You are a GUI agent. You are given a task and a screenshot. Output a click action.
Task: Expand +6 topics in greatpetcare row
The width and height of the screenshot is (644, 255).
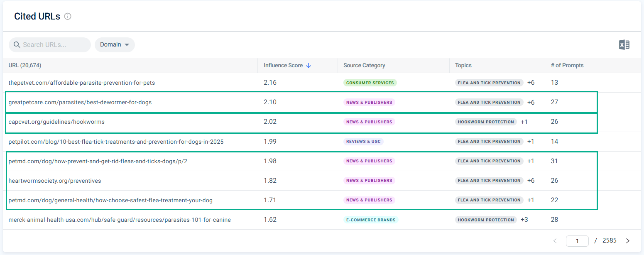(531, 102)
